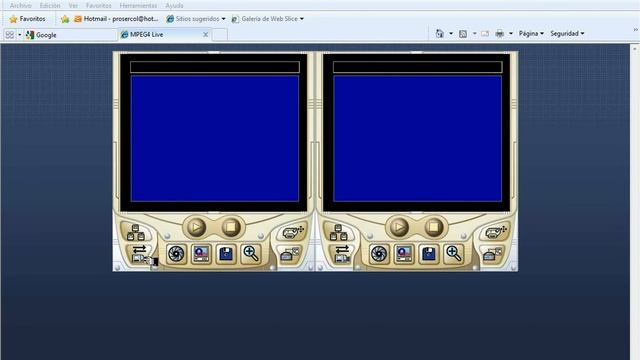Image resolution: width=640 pixels, height=360 pixels.
Task: Click the left player's black title bar field
Action: coord(215,67)
